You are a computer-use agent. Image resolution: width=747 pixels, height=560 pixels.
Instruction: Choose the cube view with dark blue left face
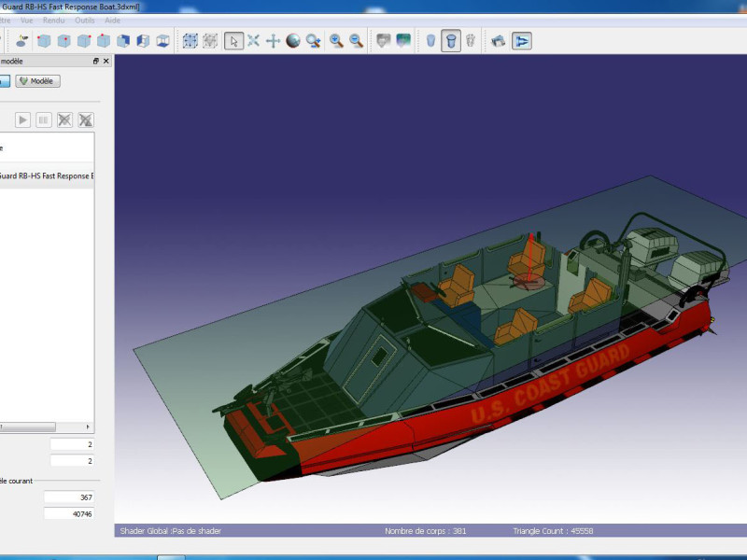[143, 41]
